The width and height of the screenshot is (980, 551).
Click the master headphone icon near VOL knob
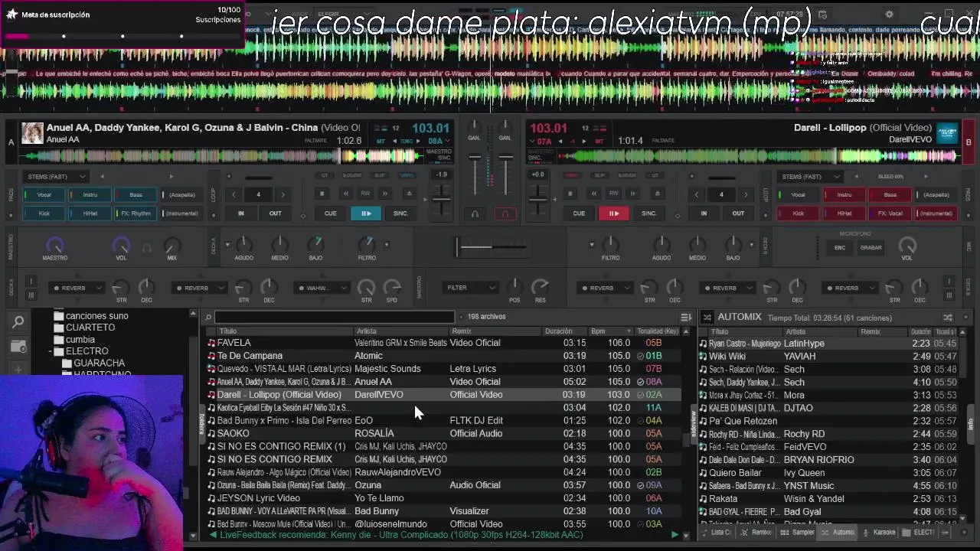147,248
